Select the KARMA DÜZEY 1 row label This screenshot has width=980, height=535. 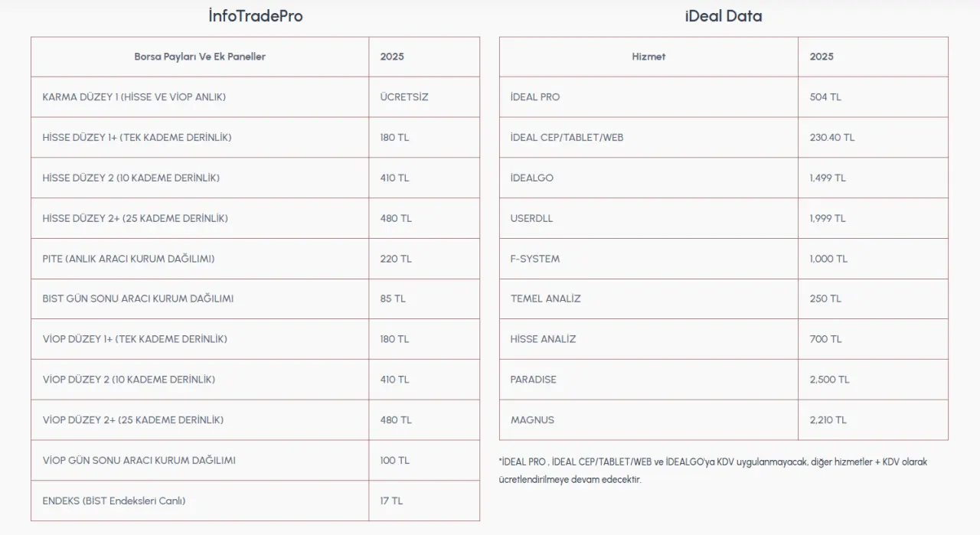coord(134,97)
